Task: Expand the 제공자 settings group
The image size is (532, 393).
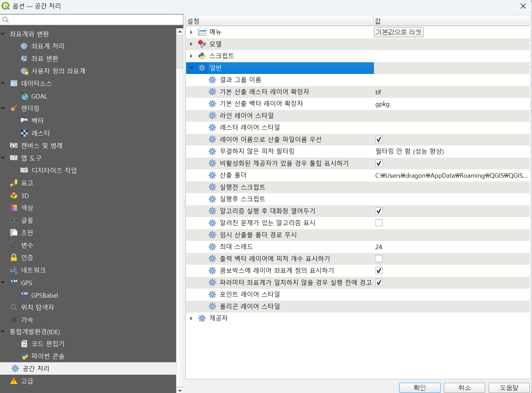Action: point(191,318)
